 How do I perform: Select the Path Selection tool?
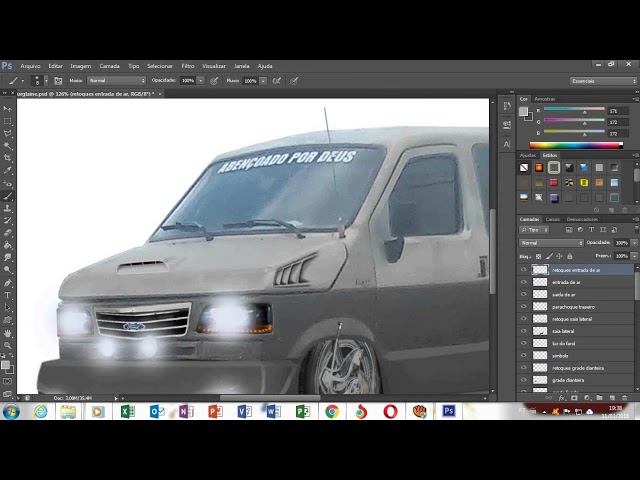click(x=7, y=307)
